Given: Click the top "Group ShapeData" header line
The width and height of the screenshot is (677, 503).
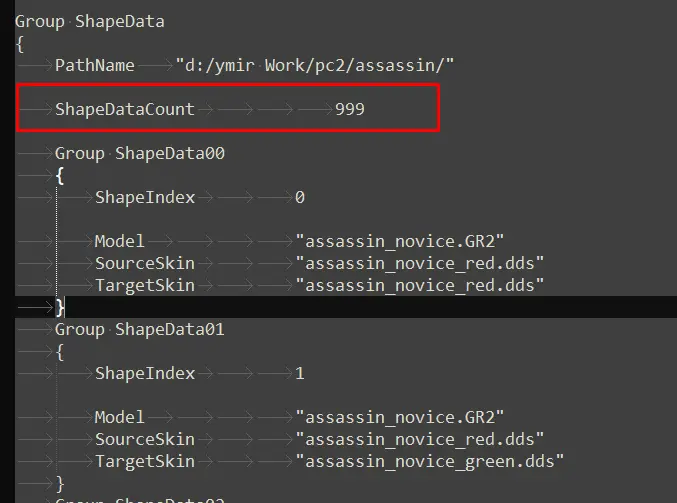Looking at the screenshot, I should pos(90,21).
